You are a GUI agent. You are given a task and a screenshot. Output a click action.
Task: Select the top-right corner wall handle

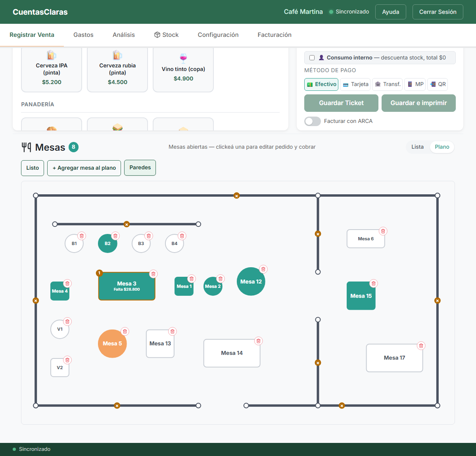coord(438,195)
